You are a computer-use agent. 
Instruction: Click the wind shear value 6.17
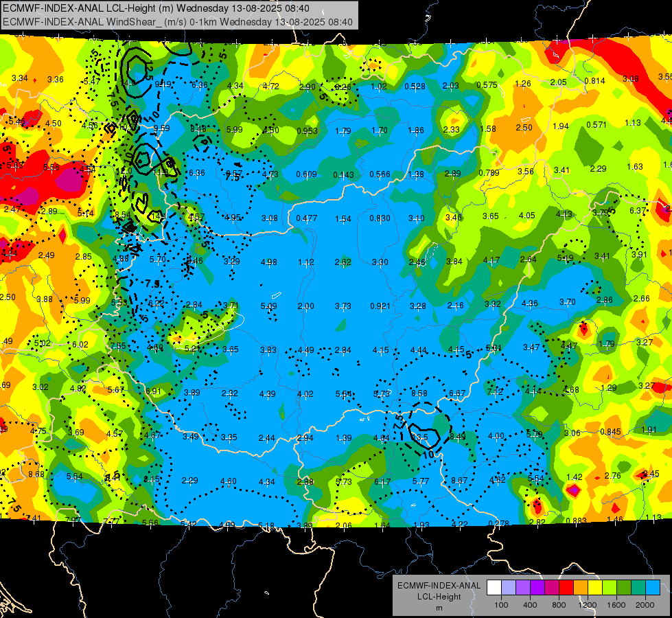pyautogui.click(x=382, y=481)
